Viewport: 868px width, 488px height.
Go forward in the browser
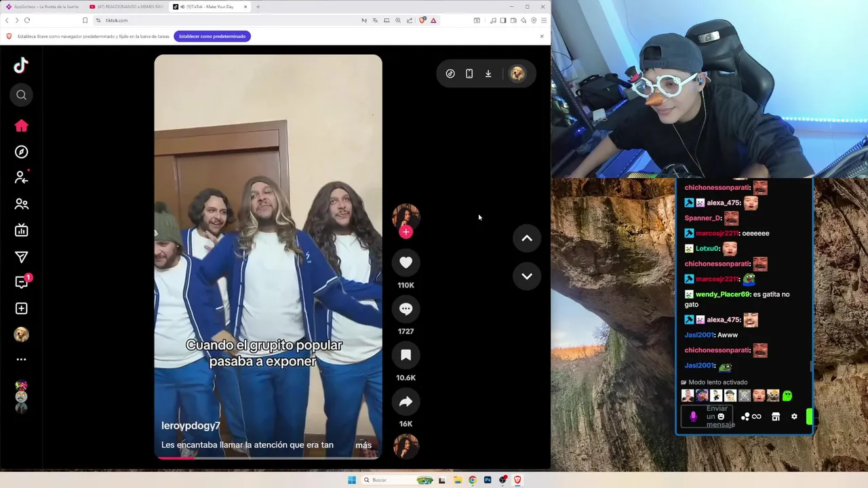point(16,20)
